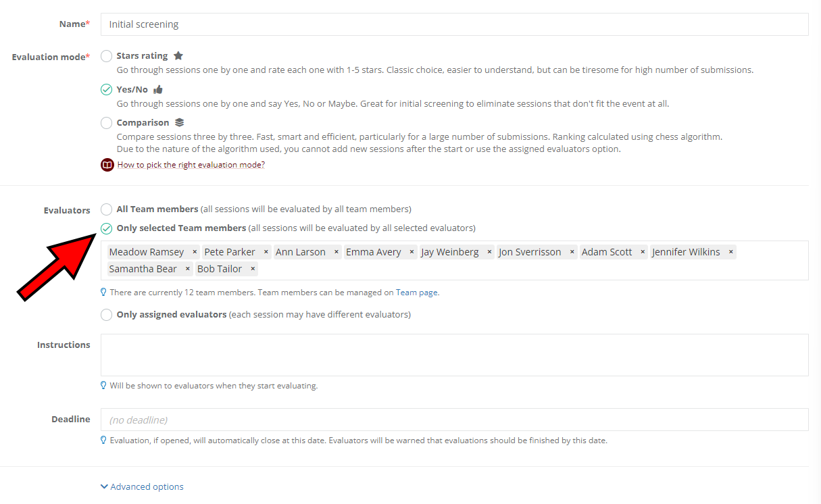Remove Samantha Bear evaluator tag
The height and width of the screenshot is (504, 821).
tap(188, 269)
